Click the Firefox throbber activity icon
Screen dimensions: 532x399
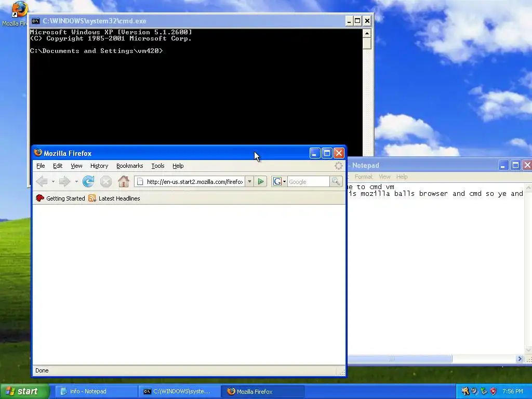[338, 166]
